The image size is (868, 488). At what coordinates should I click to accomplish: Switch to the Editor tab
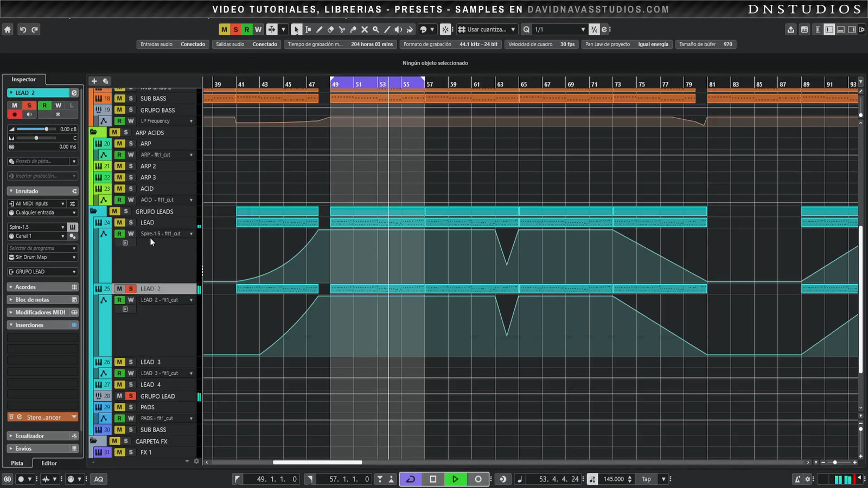pyautogui.click(x=49, y=463)
